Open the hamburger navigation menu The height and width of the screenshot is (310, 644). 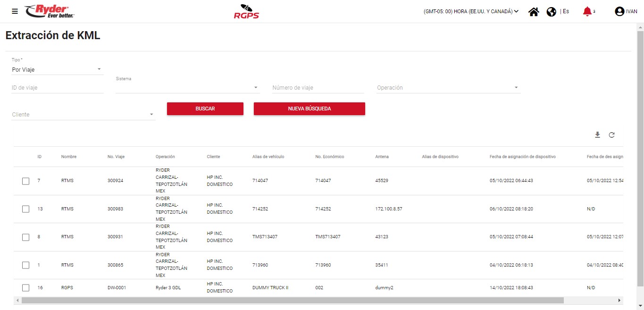pos(15,11)
